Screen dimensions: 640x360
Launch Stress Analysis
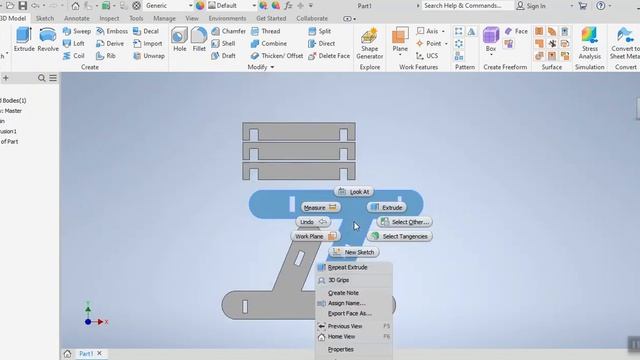pyautogui.click(x=589, y=44)
